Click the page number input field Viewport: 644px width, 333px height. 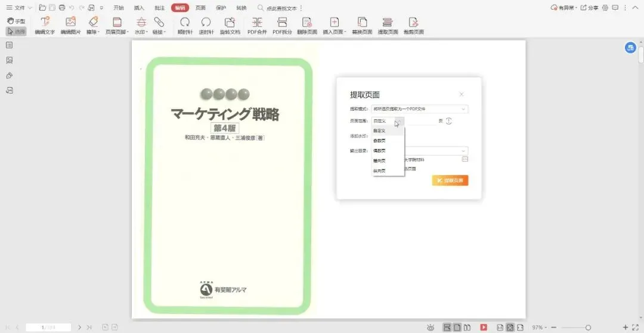(48, 327)
